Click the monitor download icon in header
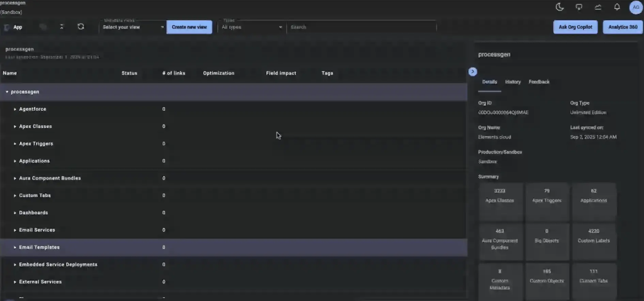Image resolution: width=644 pixels, height=301 pixels. pos(579,7)
